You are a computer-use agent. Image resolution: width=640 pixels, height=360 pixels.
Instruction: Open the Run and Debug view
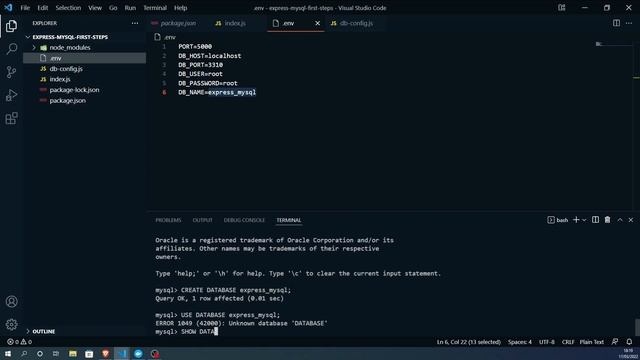11,95
